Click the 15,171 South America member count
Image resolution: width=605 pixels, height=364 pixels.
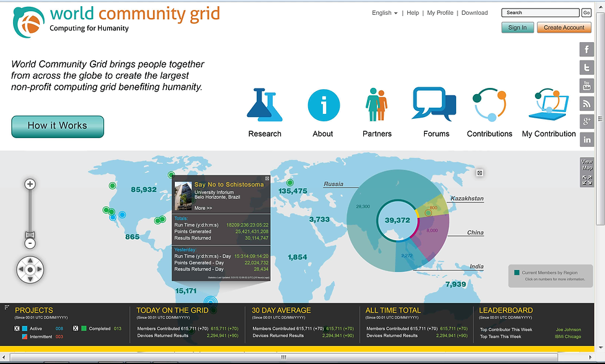click(x=185, y=291)
